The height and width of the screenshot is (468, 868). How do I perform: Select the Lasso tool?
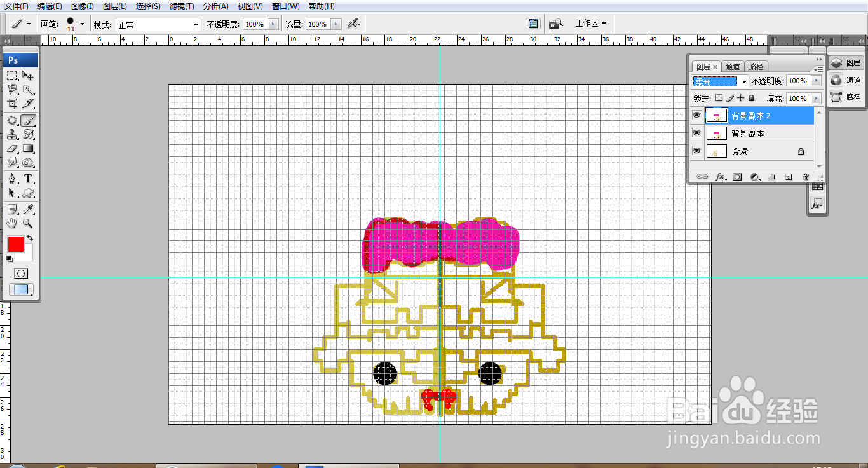click(x=12, y=90)
